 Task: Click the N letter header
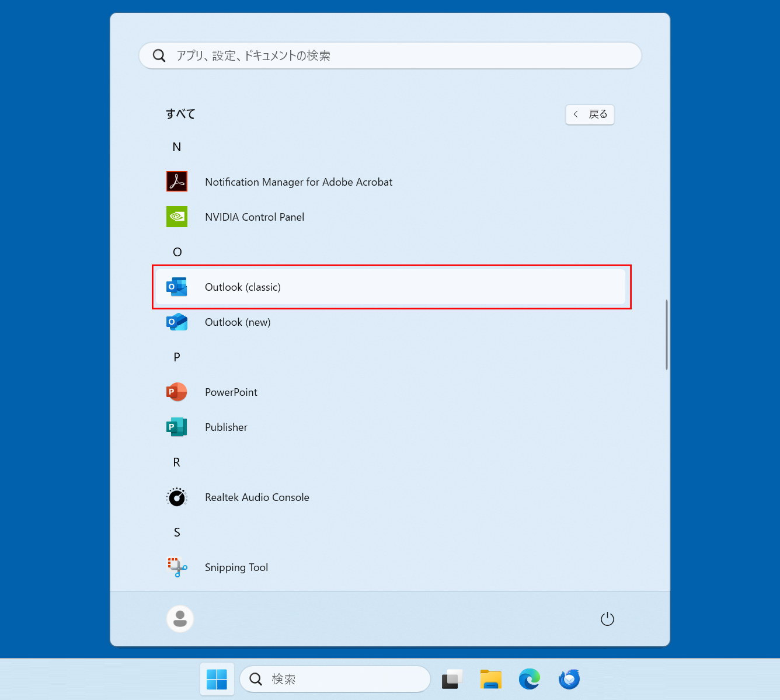177,147
